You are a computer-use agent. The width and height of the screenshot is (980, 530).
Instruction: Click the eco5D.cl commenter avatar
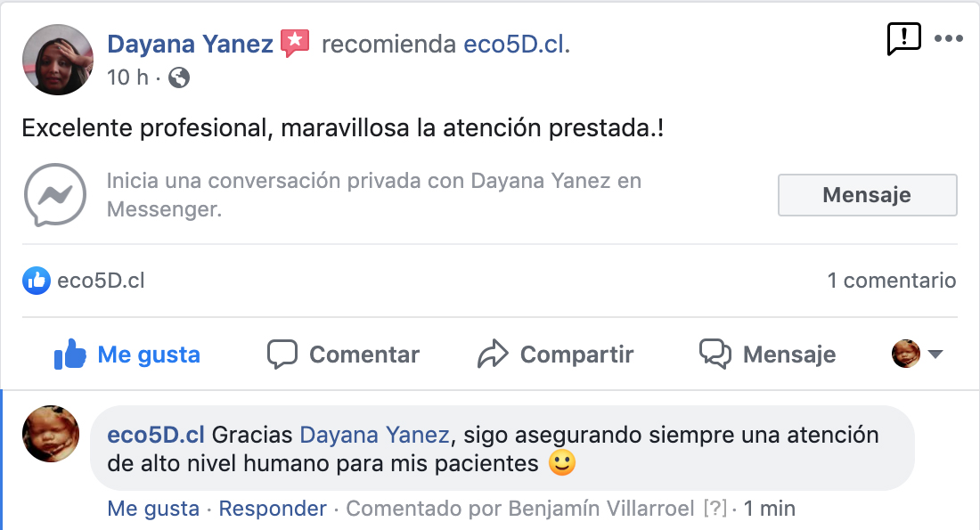pyautogui.click(x=51, y=434)
